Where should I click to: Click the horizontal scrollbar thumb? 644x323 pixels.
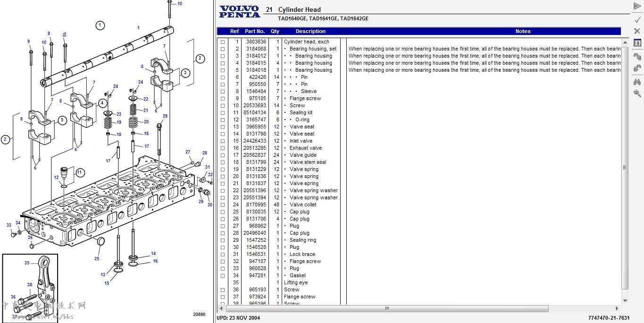pos(387,309)
